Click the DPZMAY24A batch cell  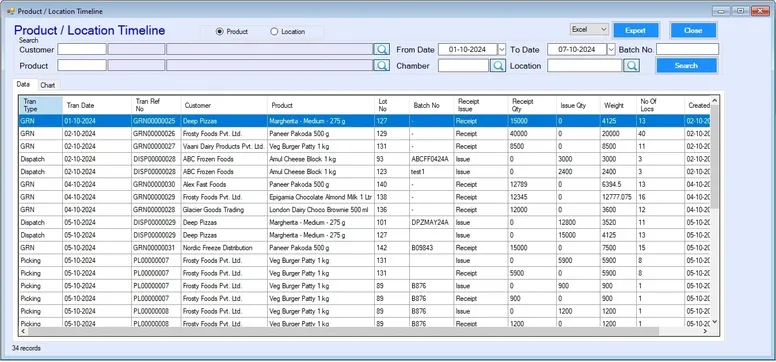pos(432,222)
